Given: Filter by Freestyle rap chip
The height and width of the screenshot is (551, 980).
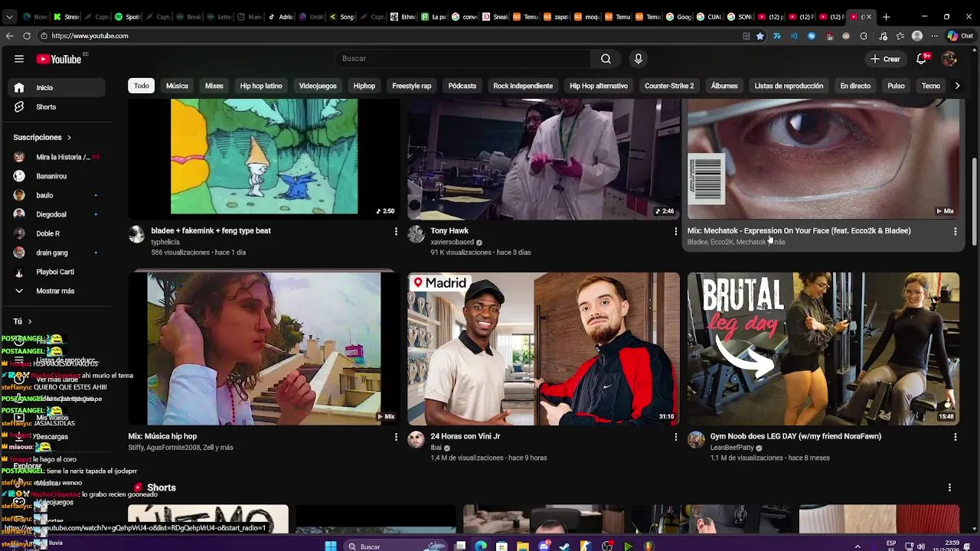Looking at the screenshot, I should [412, 86].
